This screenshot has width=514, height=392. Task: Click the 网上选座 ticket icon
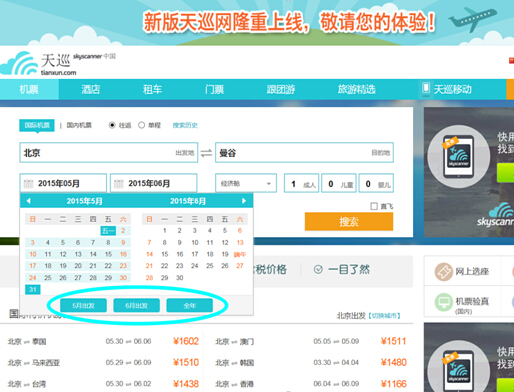point(444,272)
